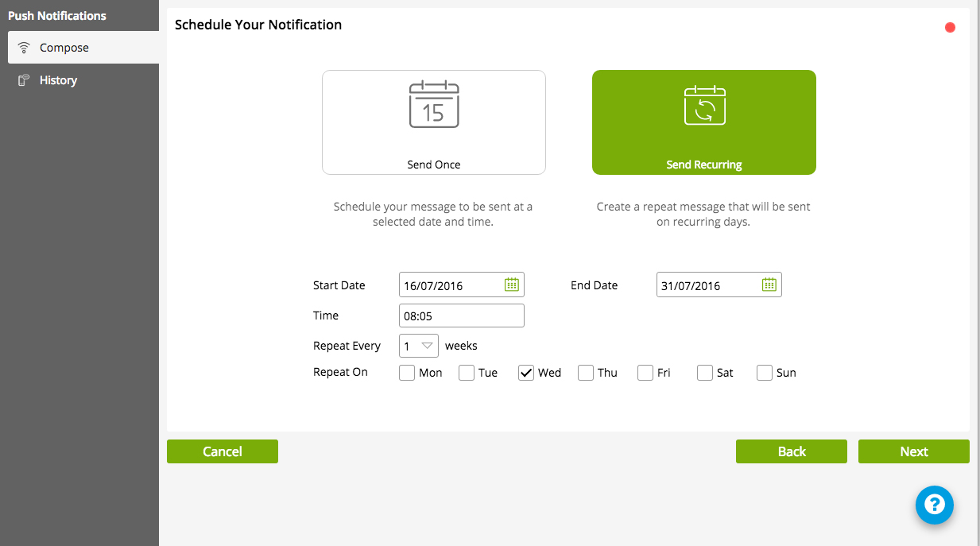Click the Time input field

click(x=461, y=316)
